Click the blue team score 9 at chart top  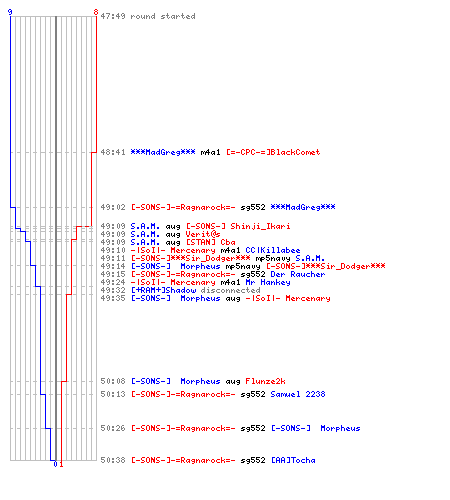point(10,12)
